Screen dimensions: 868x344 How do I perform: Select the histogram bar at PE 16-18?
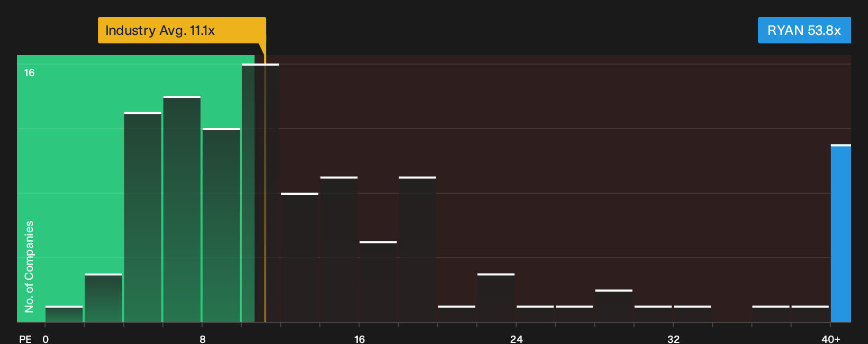pos(378,282)
